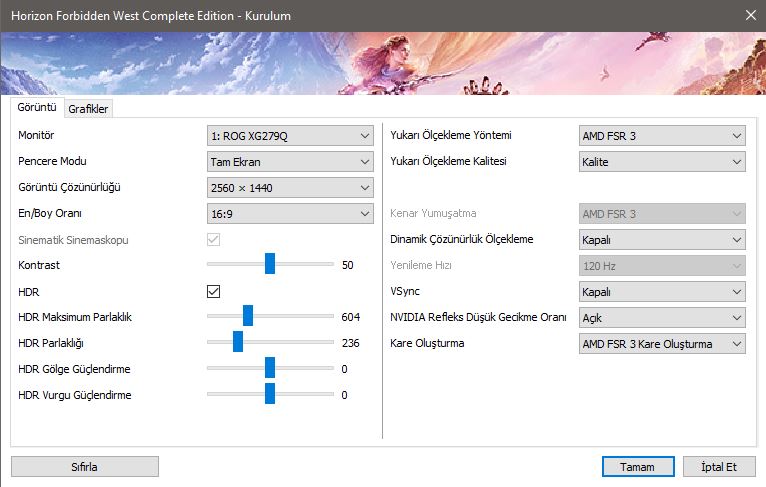766x487 pixels.
Task: Toggle the HDR checkbox
Action: (213, 292)
